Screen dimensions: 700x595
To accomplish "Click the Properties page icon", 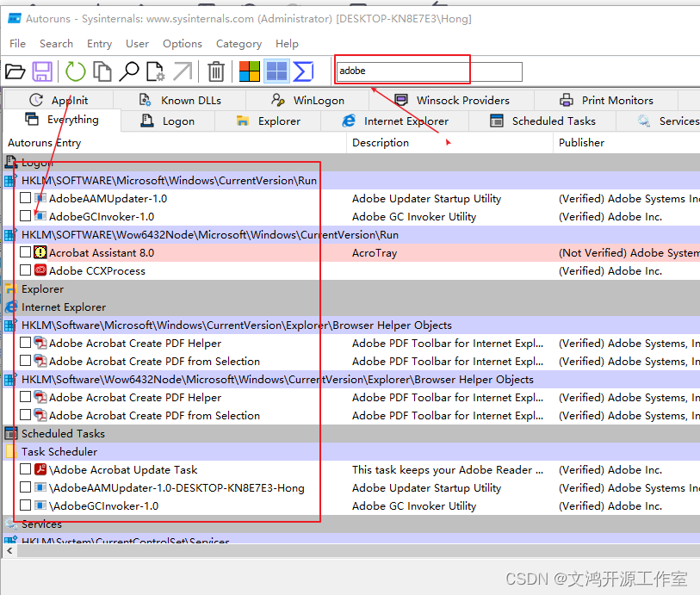I will coord(155,71).
